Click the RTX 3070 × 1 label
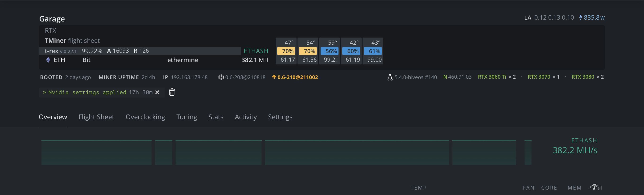 [544, 77]
